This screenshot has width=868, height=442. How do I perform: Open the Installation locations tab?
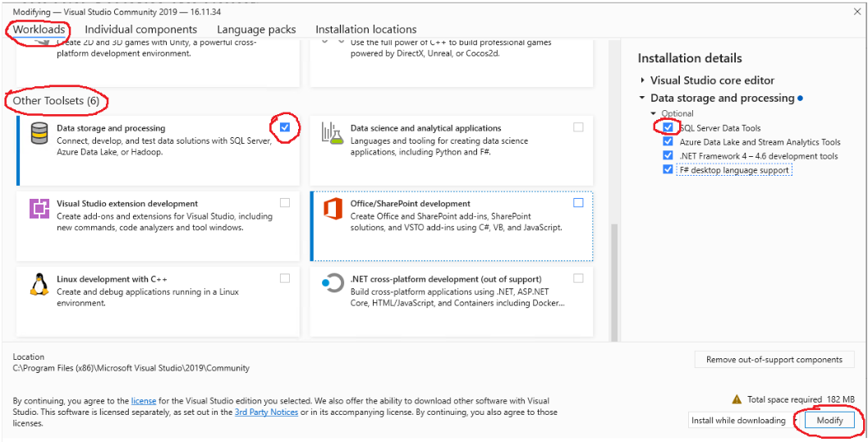366,30
